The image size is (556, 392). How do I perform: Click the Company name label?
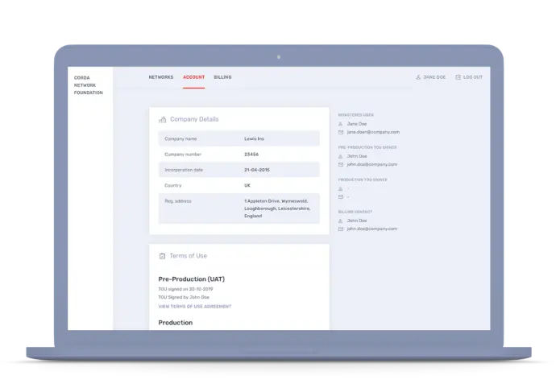coord(180,138)
